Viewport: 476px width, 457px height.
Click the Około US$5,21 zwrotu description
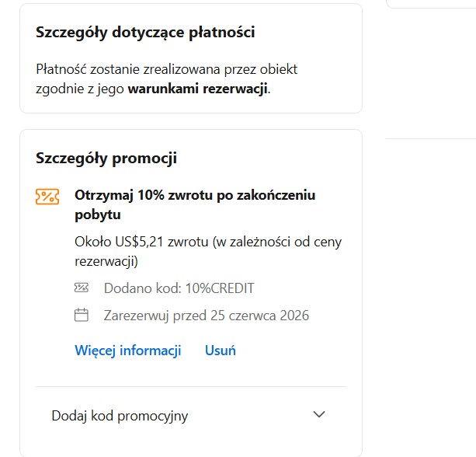(x=208, y=251)
